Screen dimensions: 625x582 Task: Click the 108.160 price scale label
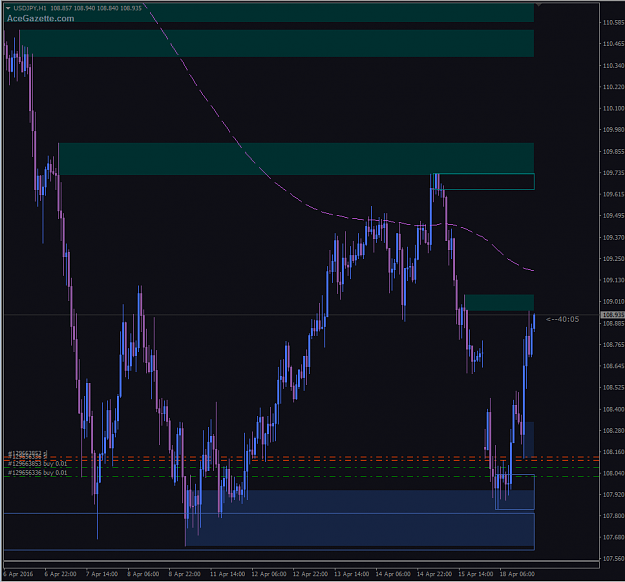pyautogui.click(x=613, y=452)
